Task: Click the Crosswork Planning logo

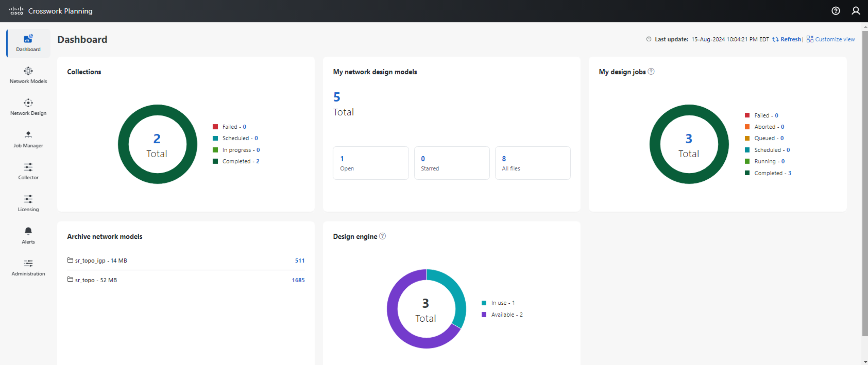Action: tap(51, 11)
